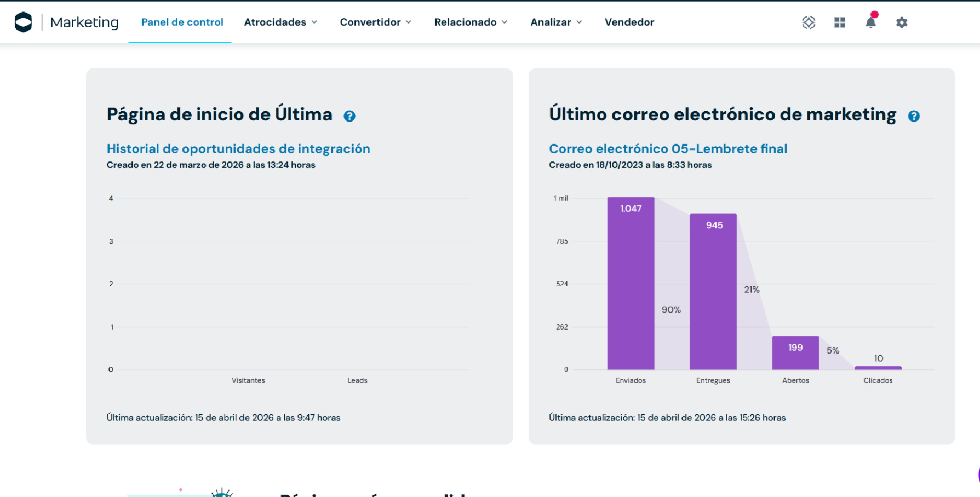Click the Abertos bar showing 199

(795, 353)
